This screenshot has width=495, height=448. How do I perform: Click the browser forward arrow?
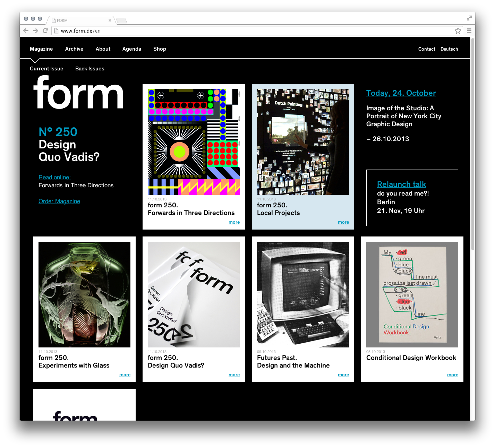pos(35,31)
